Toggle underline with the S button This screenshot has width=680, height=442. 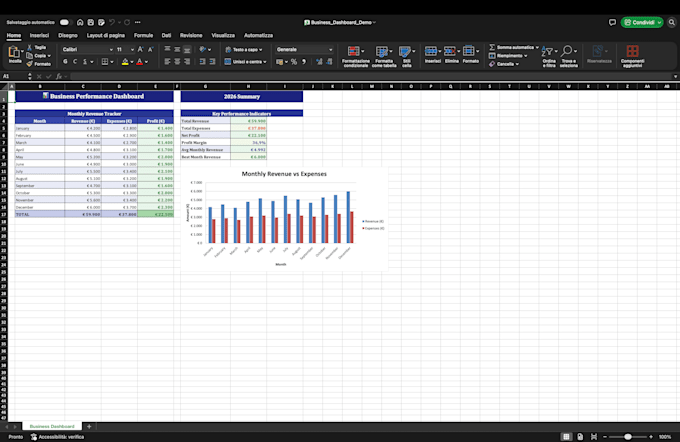click(85, 62)
